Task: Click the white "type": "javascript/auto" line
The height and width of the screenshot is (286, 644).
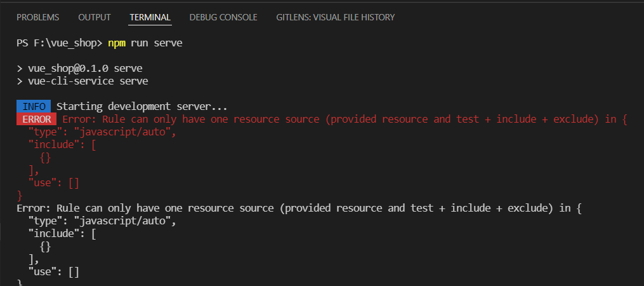Action: pos(101,221)
